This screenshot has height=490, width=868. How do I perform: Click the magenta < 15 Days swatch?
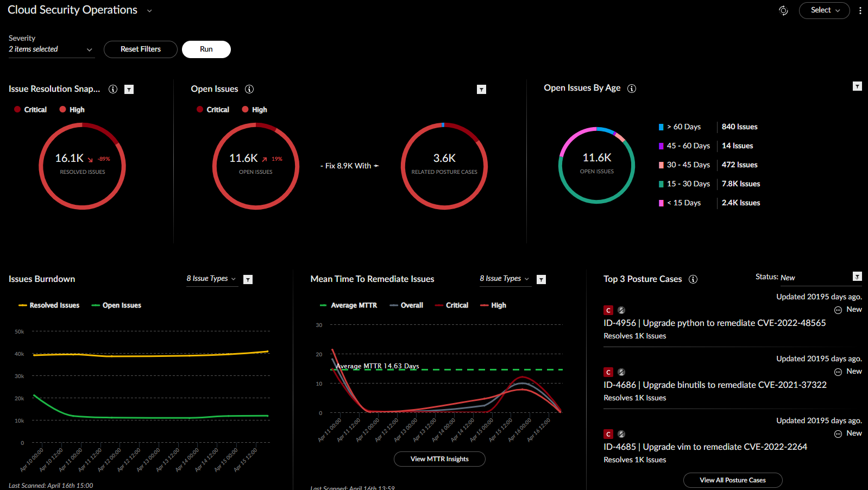[661, 203]
